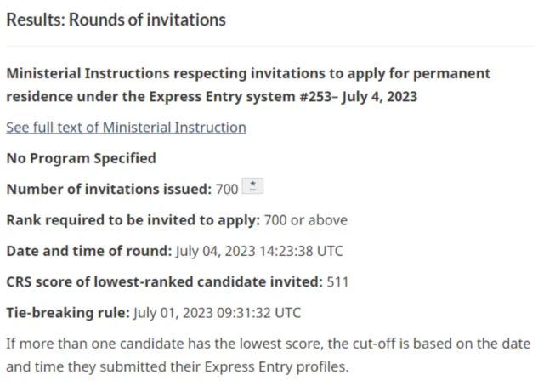Click the "Results: Rounds of invitations" heading

[116, 19]
